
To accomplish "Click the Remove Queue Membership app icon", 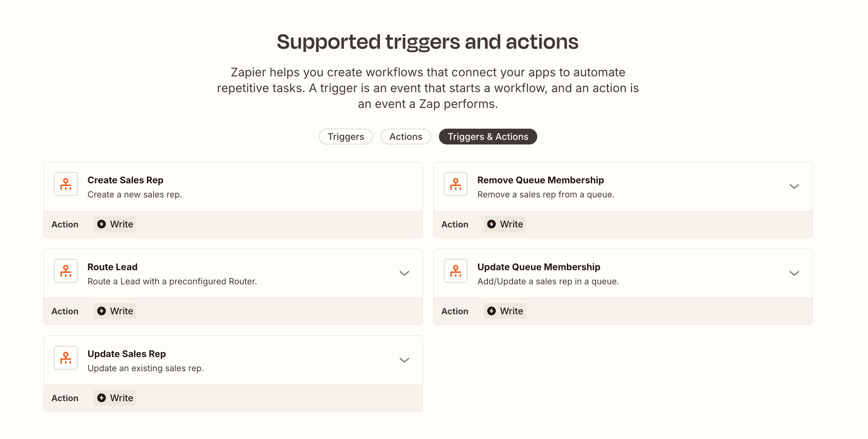I will [455, 184].
